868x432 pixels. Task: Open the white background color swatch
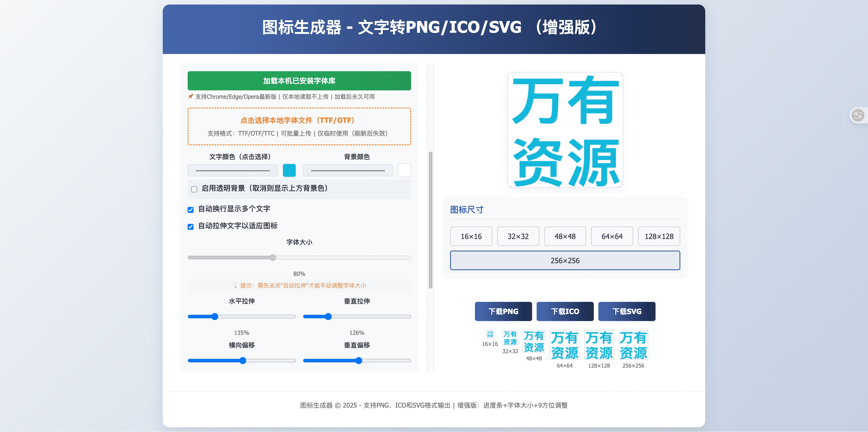pos(404,170)
